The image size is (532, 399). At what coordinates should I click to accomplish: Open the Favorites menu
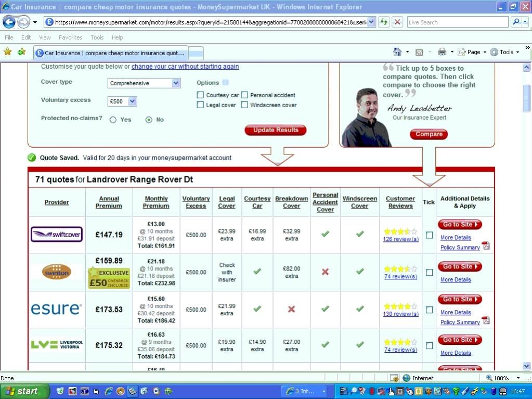70,37
